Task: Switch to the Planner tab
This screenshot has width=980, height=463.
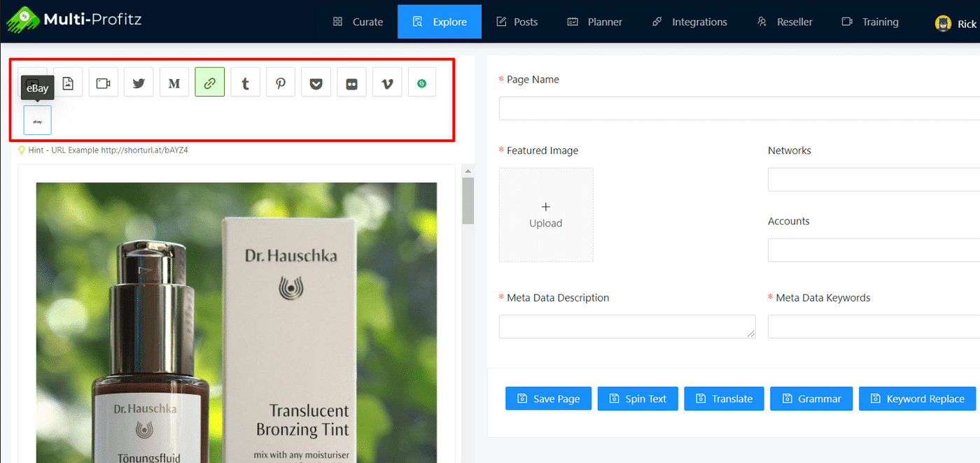Action: pos(595,22)
